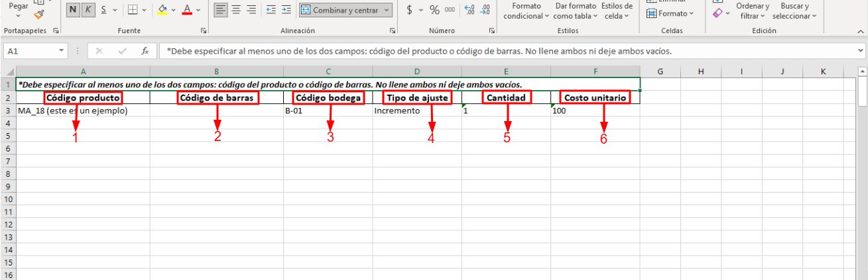The image size is (868, 280).
Task: Click the Select All corner triangle
Action: 10,71
